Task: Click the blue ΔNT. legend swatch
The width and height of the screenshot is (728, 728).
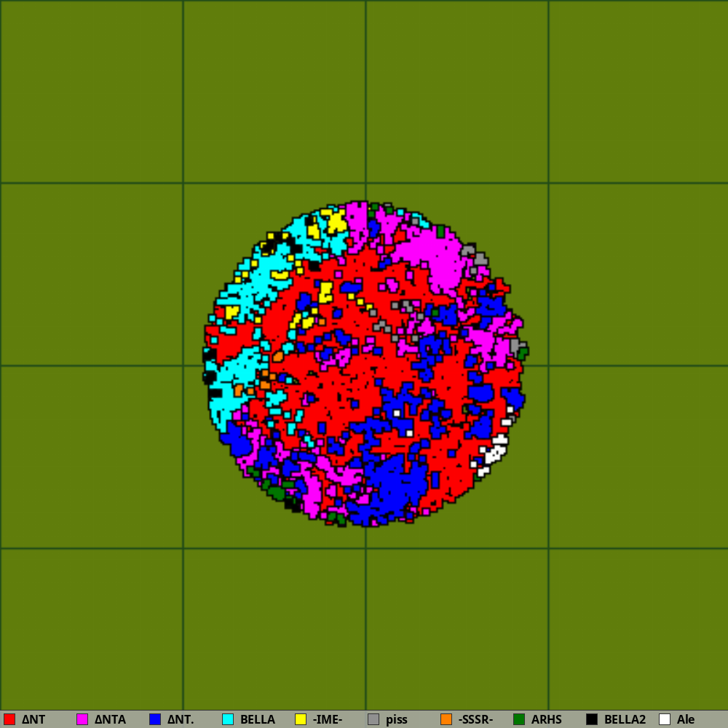Action: 155,719
